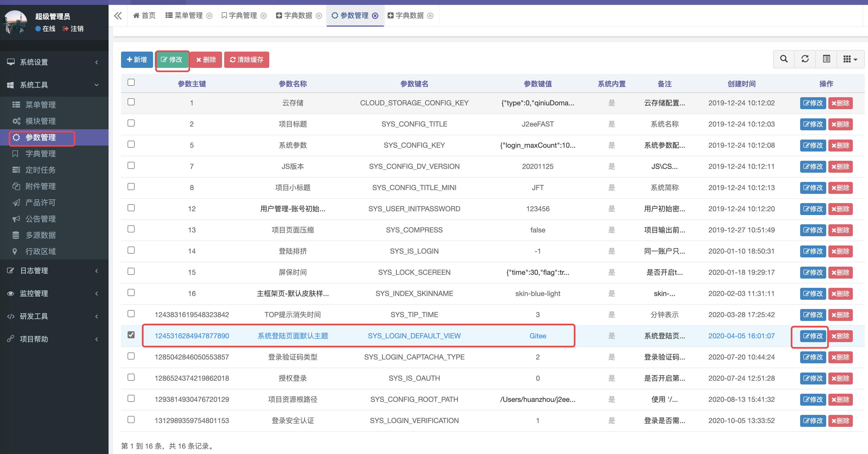Viewport: 868px width, 454px height.
Task: Switch to the 首页 tab
Action: [145, 15]
